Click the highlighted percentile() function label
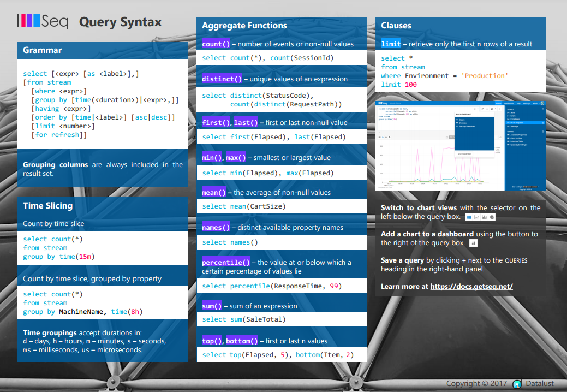The width and height of the screenshot is (567, 392). [226, 262]
